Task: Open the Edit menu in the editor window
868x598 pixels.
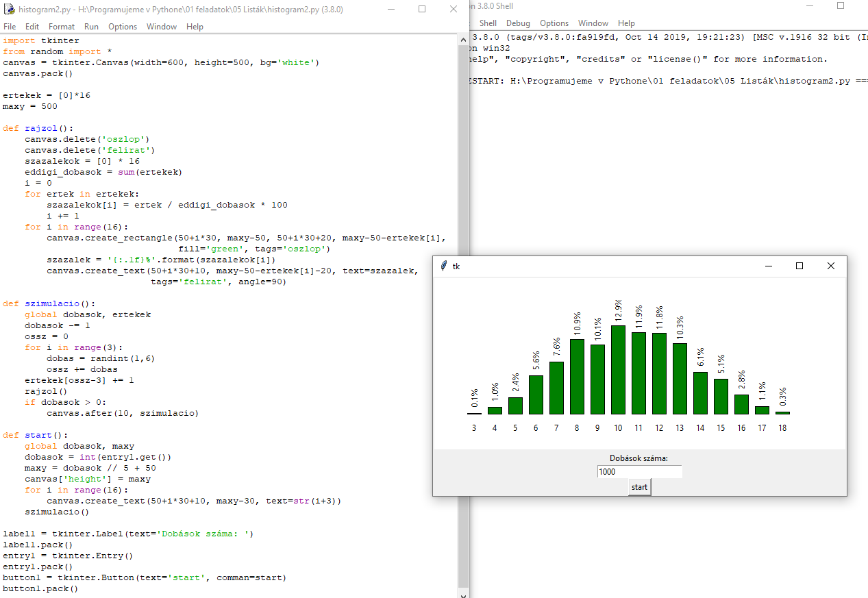Action: point(32,27)
